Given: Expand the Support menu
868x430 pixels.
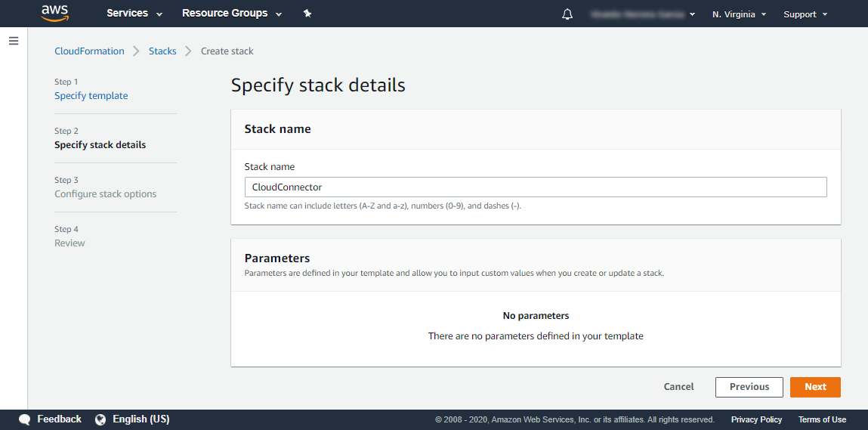Looking at the screenshot, I should click(805, 14).
